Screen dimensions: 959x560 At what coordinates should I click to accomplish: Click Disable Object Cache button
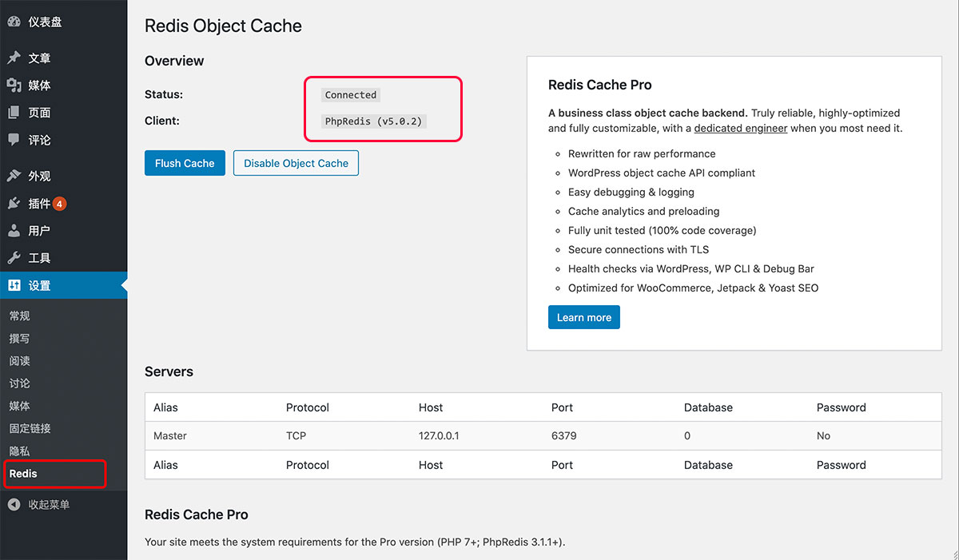coord(296,163)
